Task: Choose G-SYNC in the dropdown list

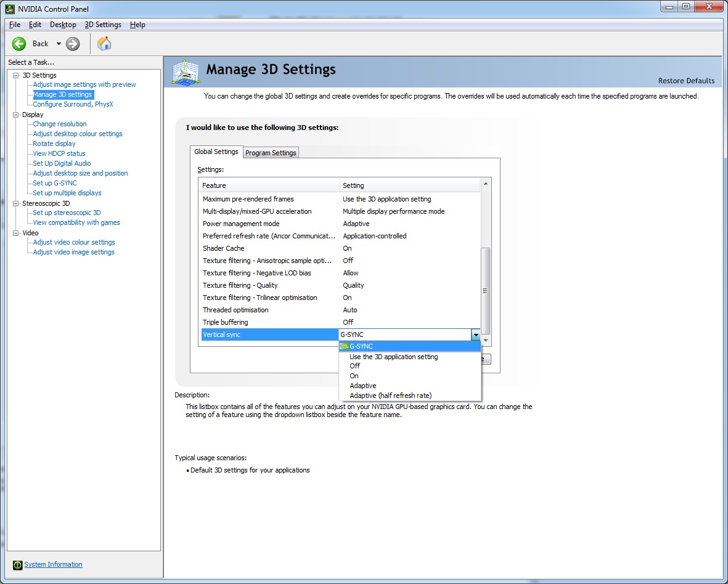Action: (361, 346)
